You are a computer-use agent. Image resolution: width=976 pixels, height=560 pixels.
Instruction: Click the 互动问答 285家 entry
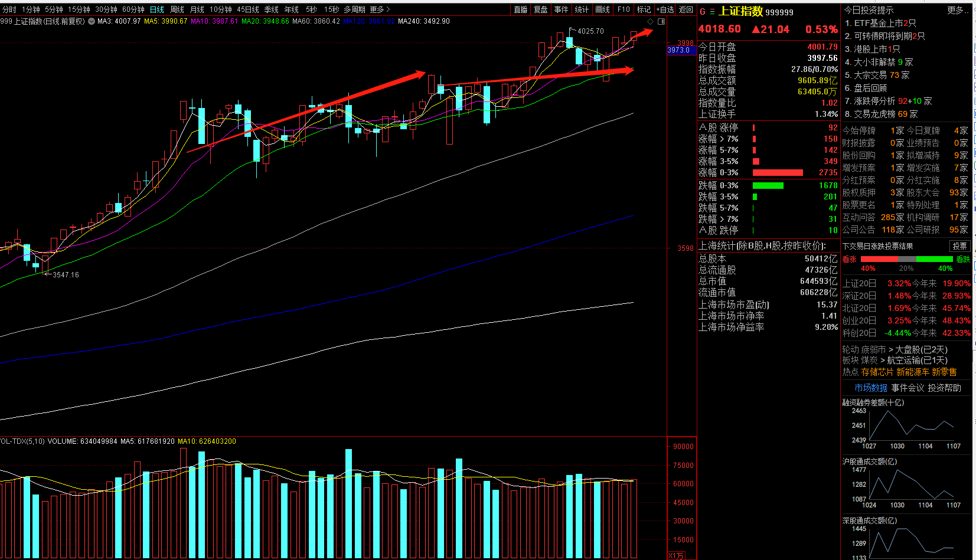[x=873, y=217]
